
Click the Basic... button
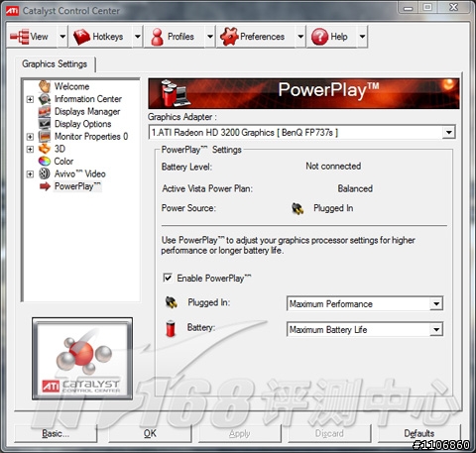(x=56, y=433)
